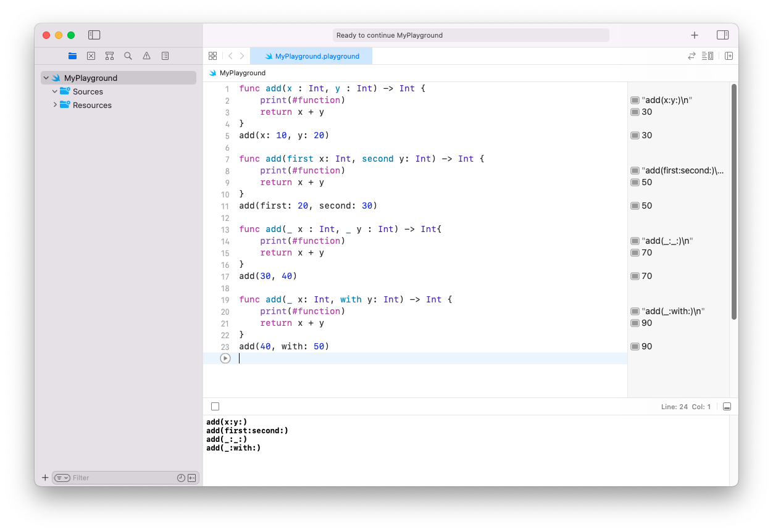Open the Symbol navigator icon

click(109, 56)
